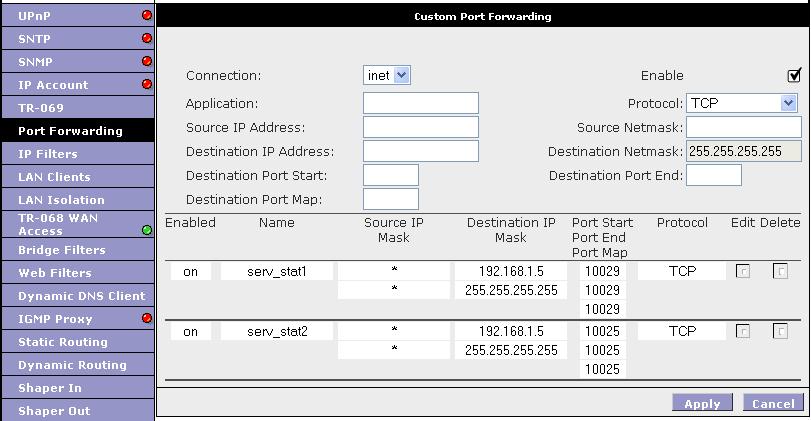Click the Cancel button
This screenshot has width=811, height=421.
click(x=773, y=403)
